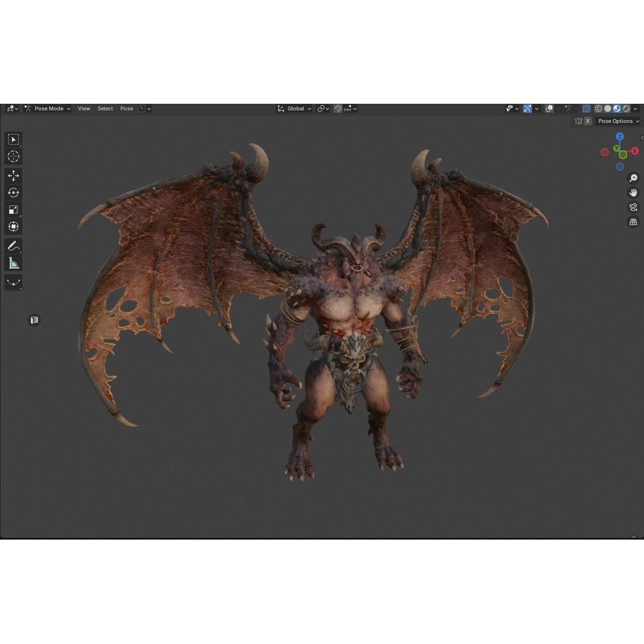Click the zoom viewport magnifier icon

[633, 178]
